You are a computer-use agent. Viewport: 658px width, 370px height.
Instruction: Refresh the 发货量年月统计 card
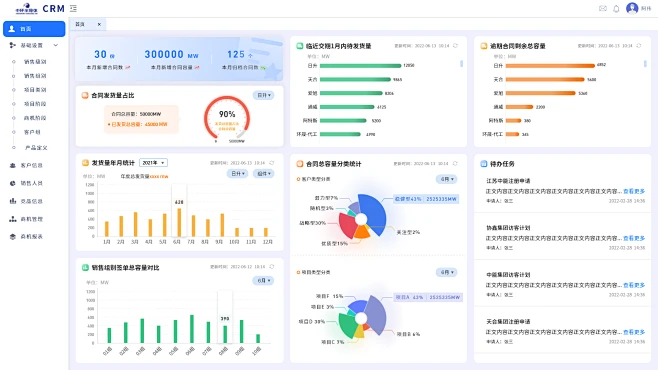pyautogui.click(x=272, y=163)
